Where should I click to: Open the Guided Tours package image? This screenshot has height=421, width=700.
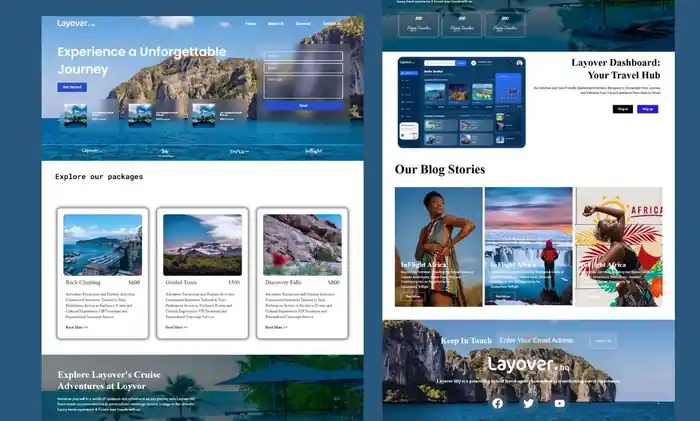pos(203,245)
